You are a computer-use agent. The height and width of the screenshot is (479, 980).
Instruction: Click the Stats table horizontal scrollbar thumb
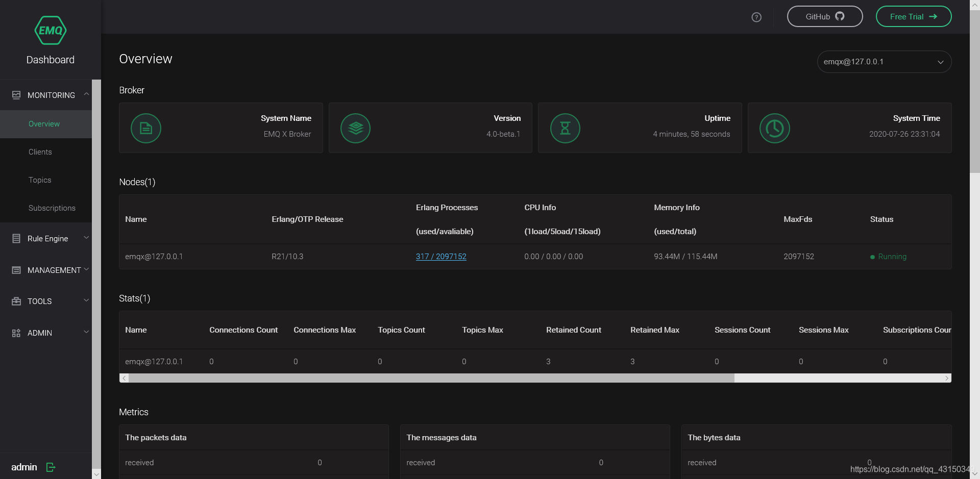coord(431,378)
